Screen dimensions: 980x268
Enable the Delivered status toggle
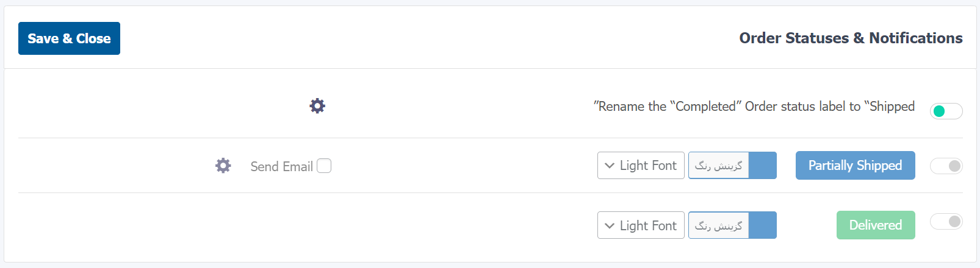[x=946, y=221]
